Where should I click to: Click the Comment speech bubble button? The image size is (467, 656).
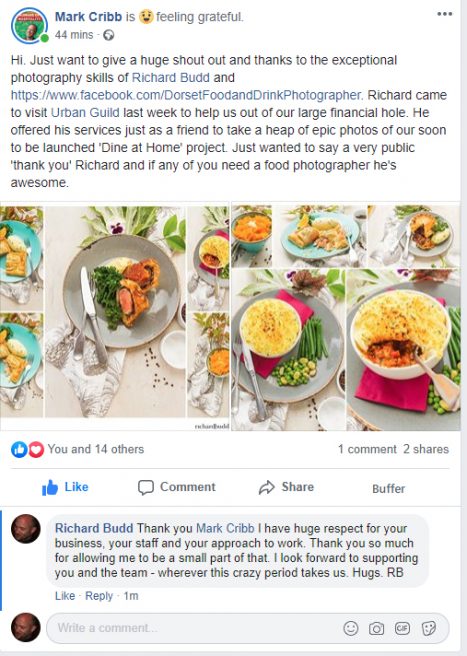point(177,487)
